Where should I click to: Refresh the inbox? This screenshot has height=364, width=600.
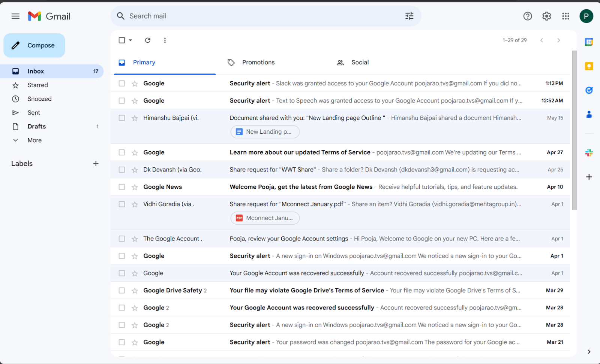pyautogui.click(x=148, y=40)
